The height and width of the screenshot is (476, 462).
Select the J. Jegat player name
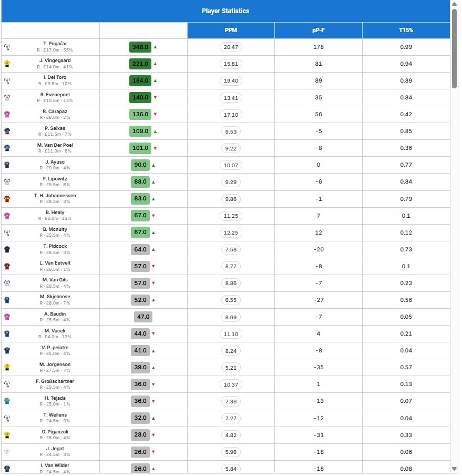(x=55, y=449)
